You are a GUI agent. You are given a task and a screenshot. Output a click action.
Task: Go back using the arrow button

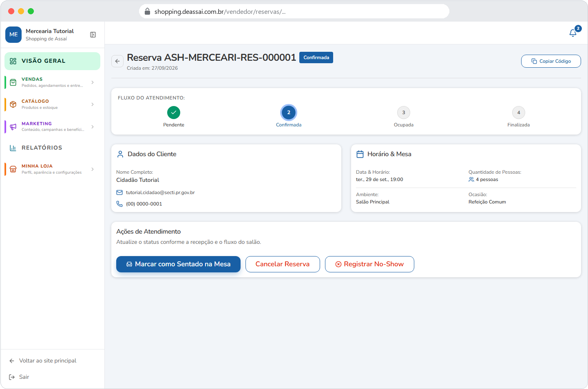coord(117,61)
